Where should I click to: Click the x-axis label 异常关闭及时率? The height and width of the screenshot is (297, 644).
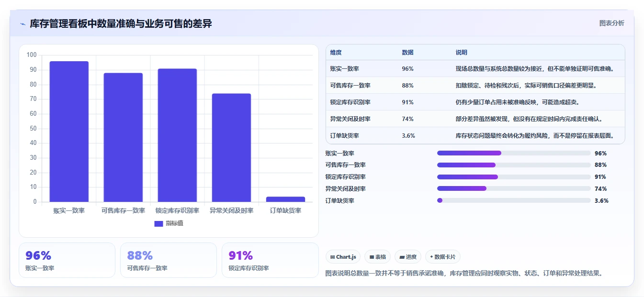click(x=231, y=210)
